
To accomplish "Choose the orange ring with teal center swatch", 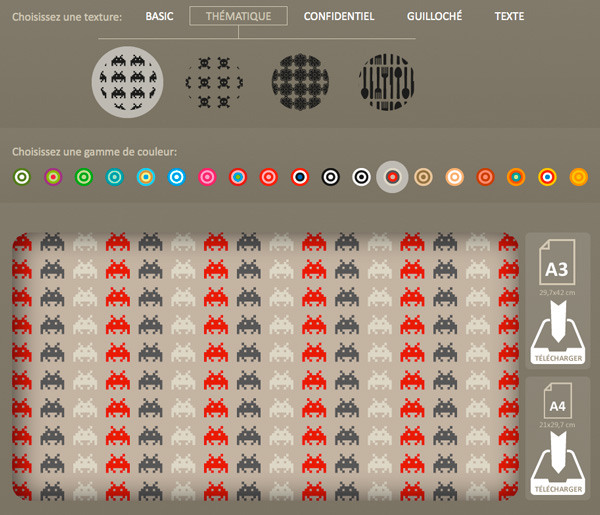I will 516,177.
